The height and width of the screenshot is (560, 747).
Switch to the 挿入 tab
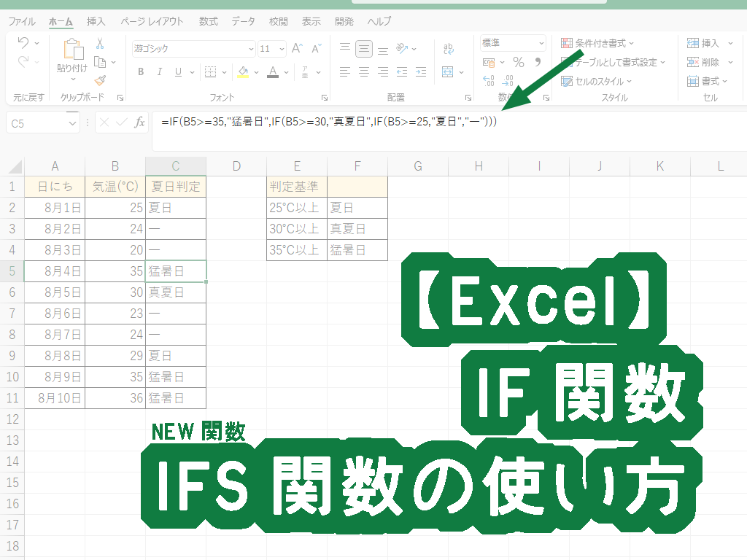96,21
